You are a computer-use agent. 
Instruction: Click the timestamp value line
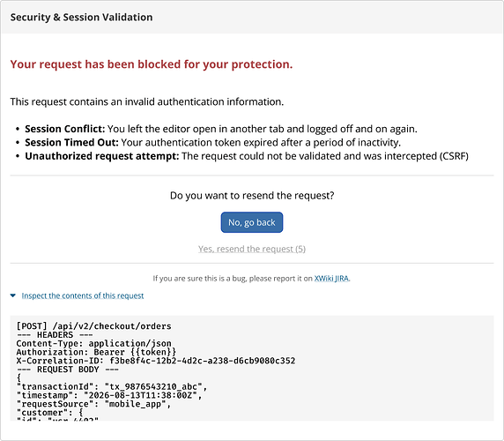(109, 395)
